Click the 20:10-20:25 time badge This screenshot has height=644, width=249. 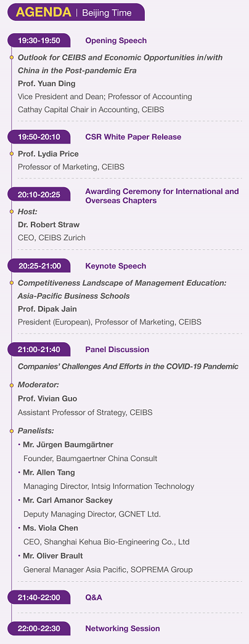click(x=39, y=195)
